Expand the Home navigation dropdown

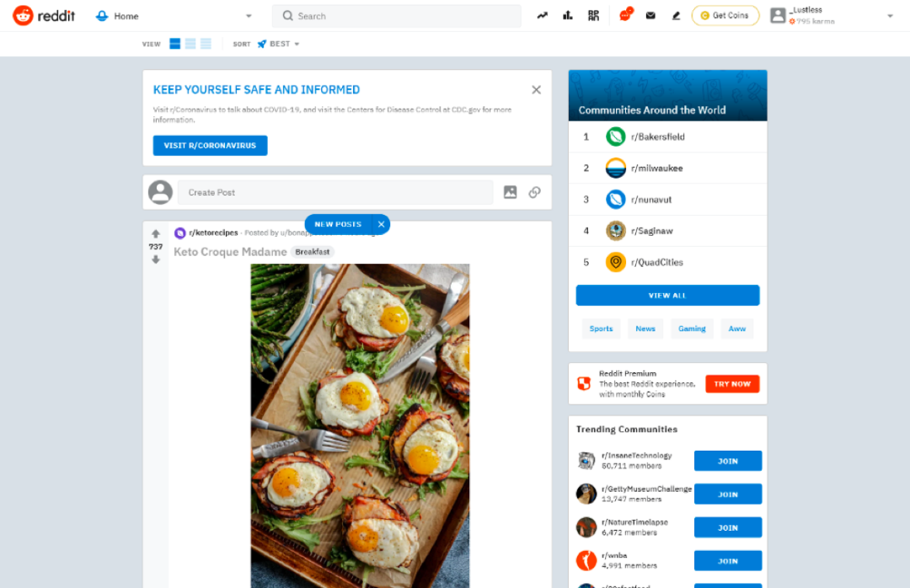point(174,16)
